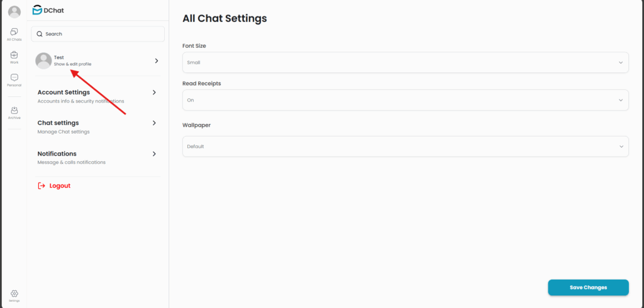Expand Notifications chevron arrow
Image resolution: width=644 pixels, height=308 pixels.
tap(154, 154)
